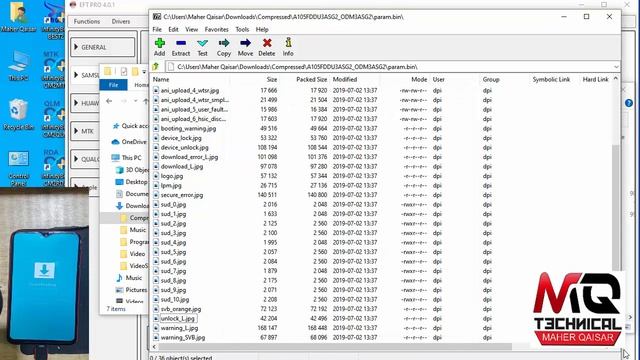Open the File menu in 7-Zip

[157, 29]
